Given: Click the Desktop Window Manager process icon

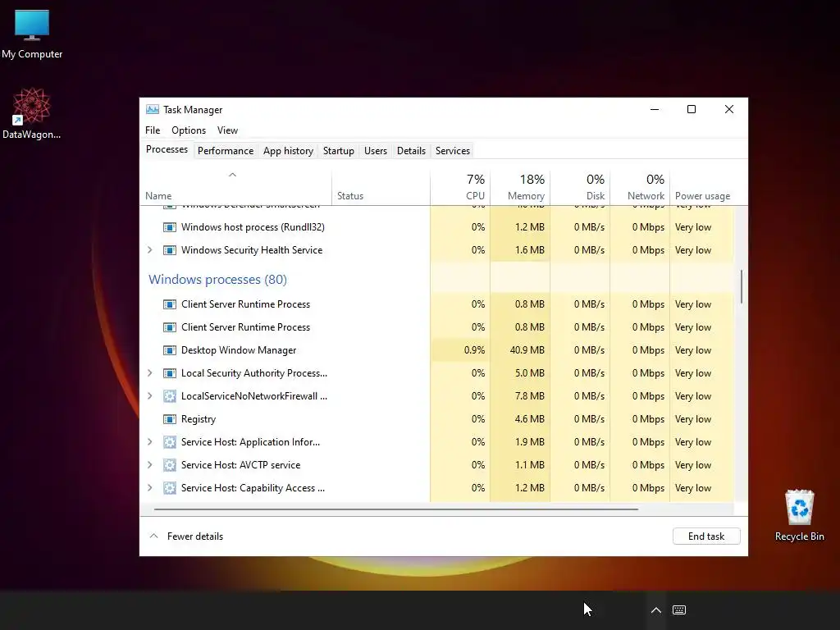Looking at the screenshot, I should pyautogui.click(x=169, y=350).
